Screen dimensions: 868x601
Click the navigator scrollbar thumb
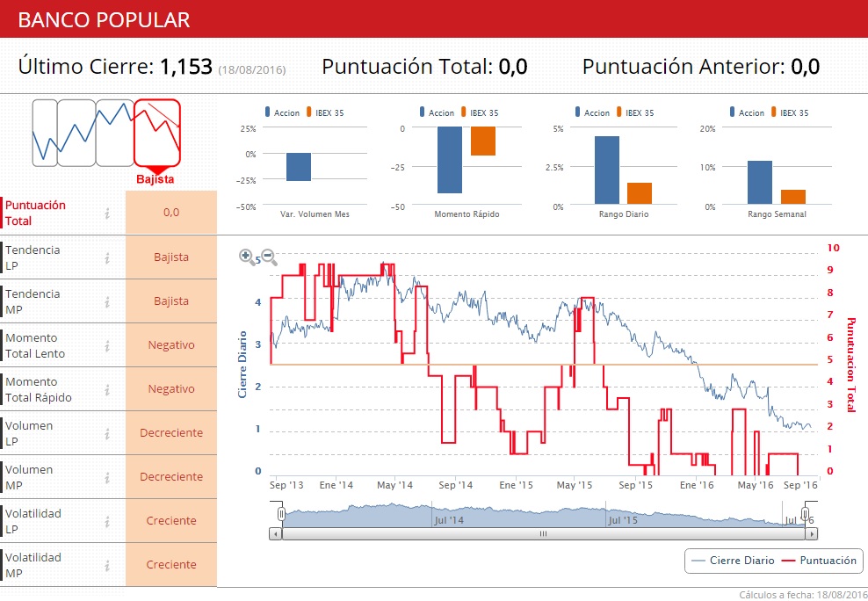543,534
